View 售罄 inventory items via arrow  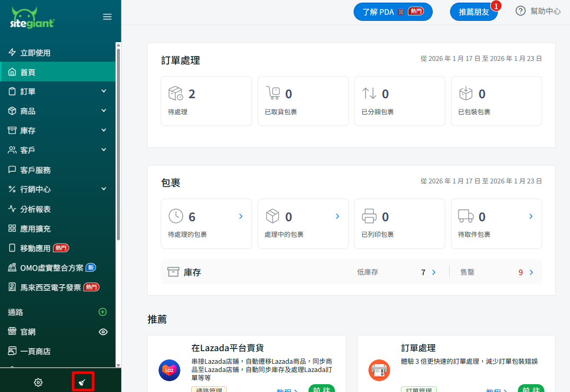coord(531,272)
